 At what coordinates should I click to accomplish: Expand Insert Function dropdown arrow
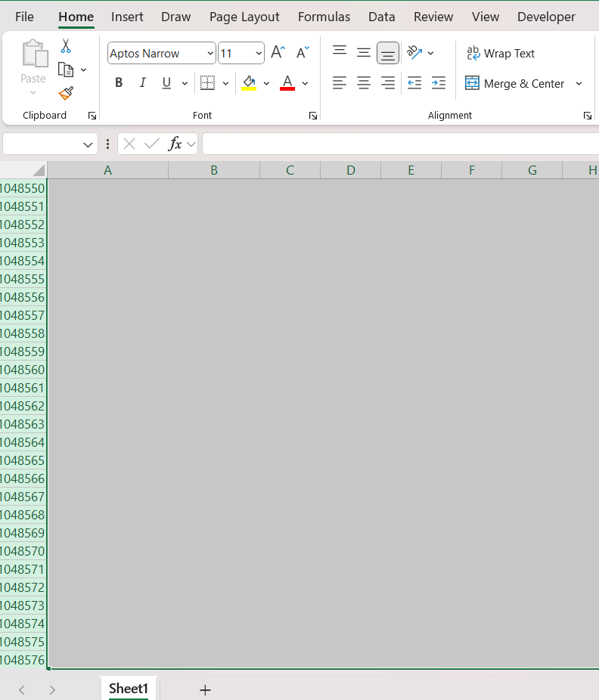(x=191, y=144)
